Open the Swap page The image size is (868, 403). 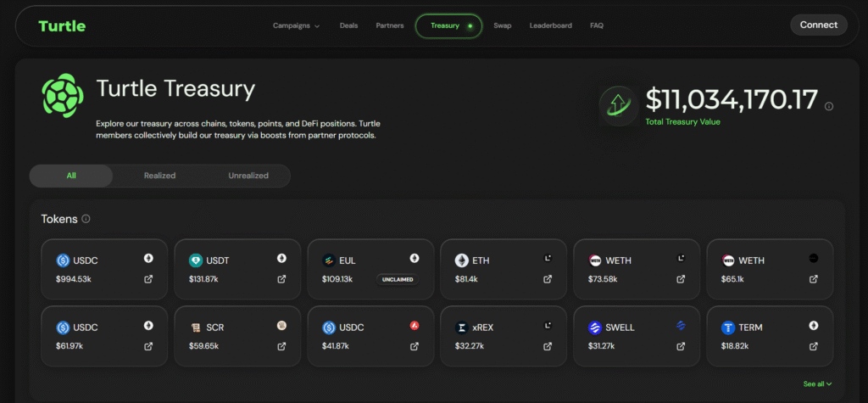[502, 25]
